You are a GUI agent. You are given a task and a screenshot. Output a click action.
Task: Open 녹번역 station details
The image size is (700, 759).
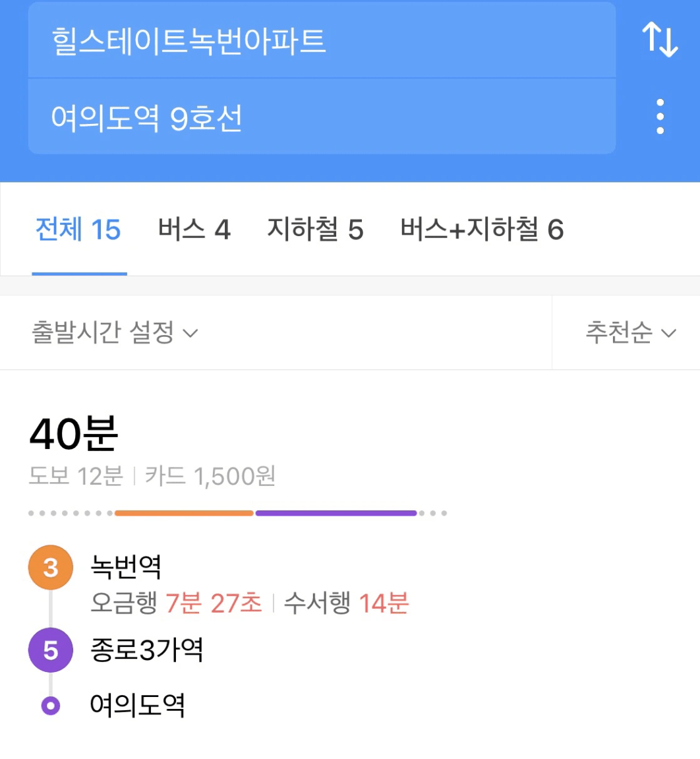tap(126, 566)
